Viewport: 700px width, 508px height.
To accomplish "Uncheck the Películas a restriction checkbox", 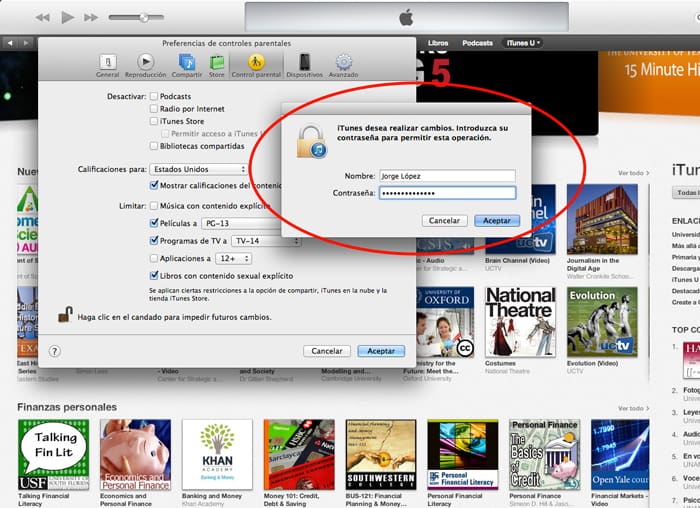I will 154,223.
